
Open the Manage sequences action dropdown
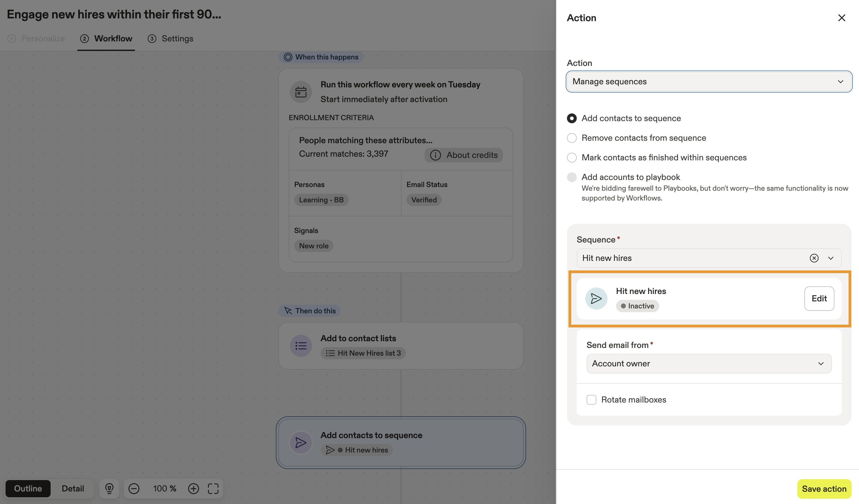pyautogui.click(x=709, y=81)
